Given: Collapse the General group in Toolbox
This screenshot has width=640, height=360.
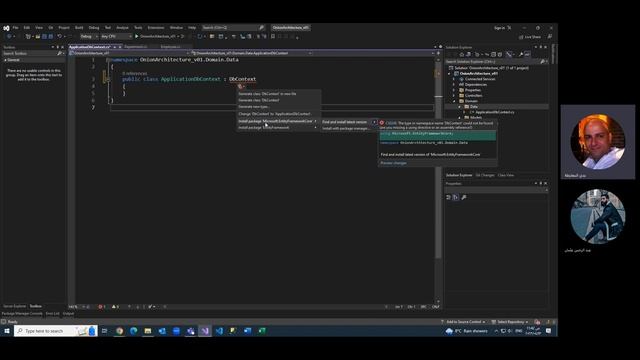Looking at the screenshot, I should (x=5, y=60).
